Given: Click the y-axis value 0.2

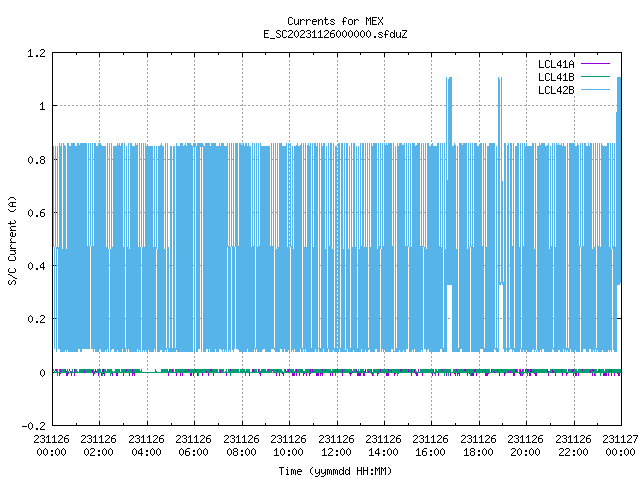Looking at the screenshot, I should pos(36,319).
